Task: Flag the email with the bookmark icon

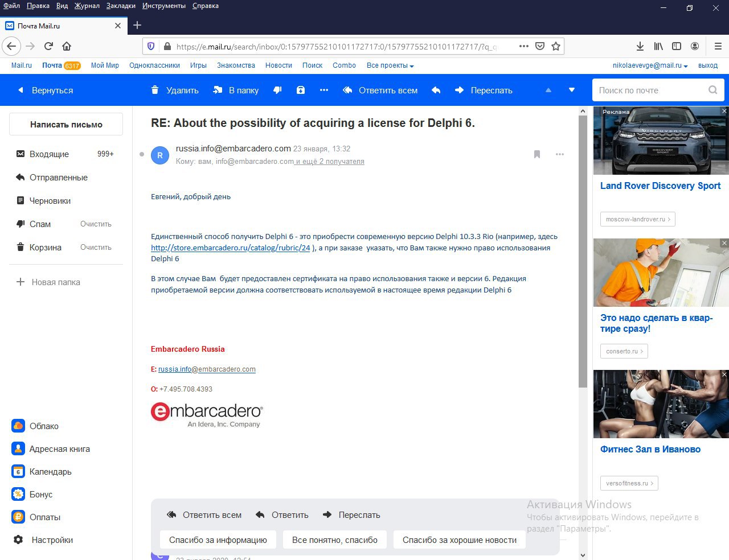Action: coord(536,154)
